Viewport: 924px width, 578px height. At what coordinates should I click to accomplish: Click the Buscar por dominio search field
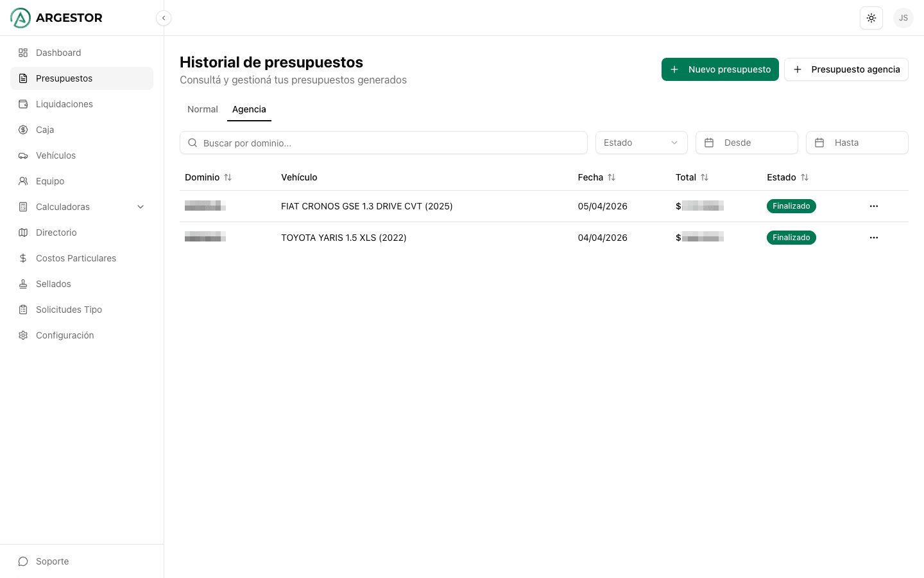[383, 143]
